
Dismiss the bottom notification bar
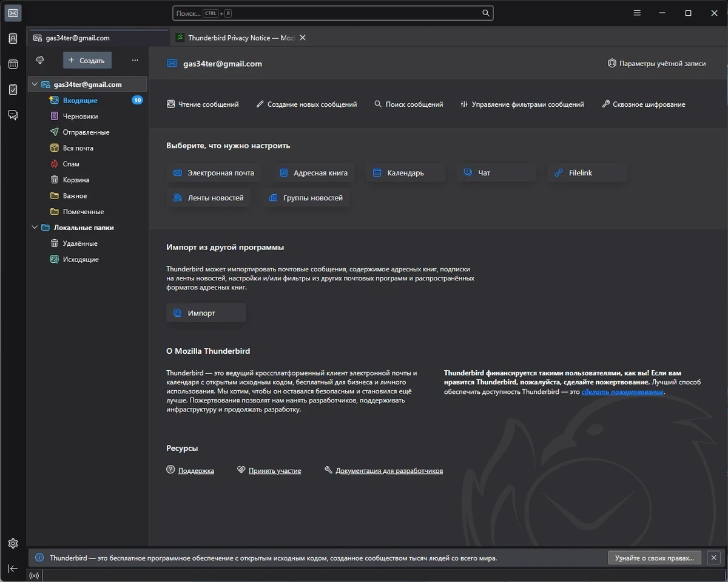tap(714, 558)
